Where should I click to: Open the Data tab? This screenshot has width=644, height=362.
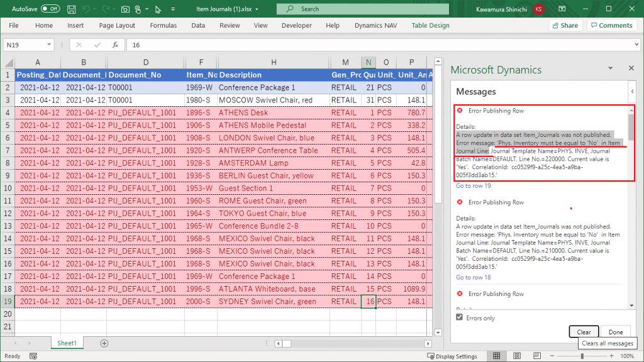tap(198, 25)
